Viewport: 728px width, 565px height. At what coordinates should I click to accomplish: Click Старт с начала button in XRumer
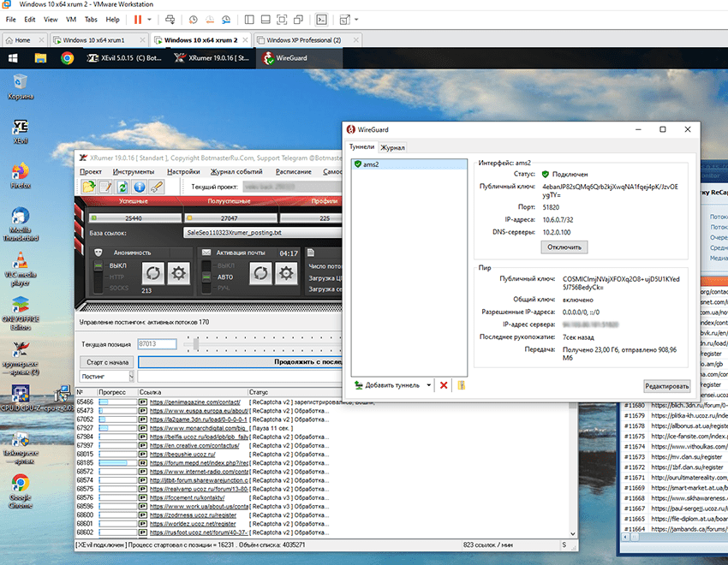click(107, 362)
